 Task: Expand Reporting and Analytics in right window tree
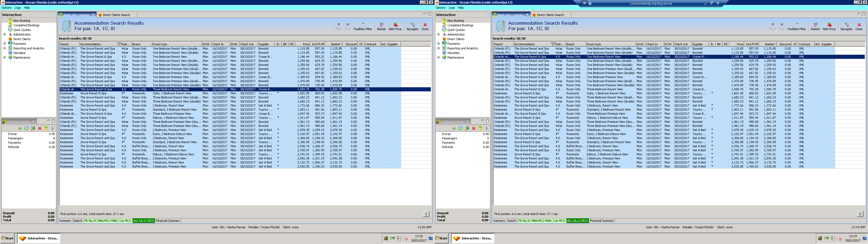click(x=438, y=48)
